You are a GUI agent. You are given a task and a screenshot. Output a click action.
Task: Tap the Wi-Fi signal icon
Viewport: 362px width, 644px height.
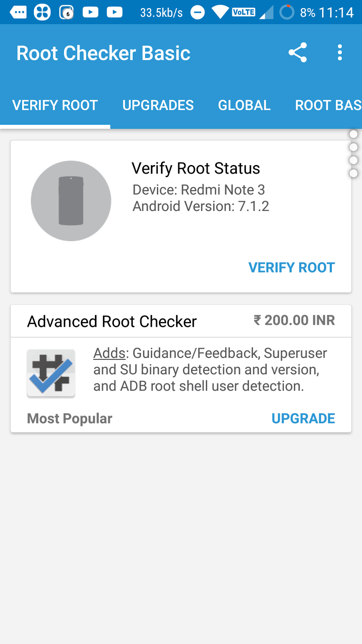[220, 12]
